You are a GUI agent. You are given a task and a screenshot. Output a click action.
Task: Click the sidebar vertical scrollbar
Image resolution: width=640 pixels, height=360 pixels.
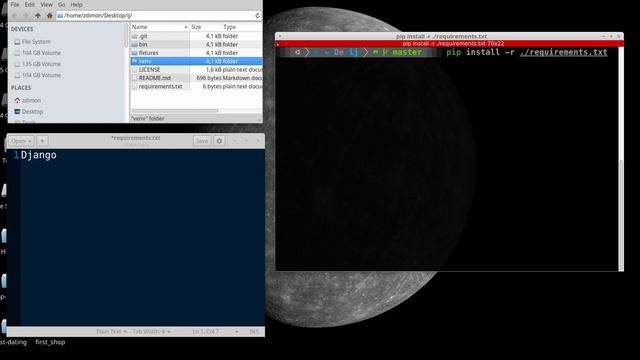[126, 36]
